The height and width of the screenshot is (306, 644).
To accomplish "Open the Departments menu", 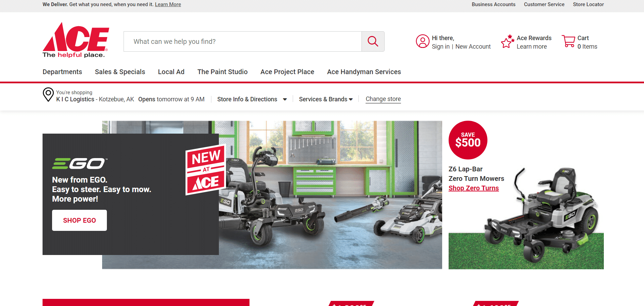I will point(62,72).
